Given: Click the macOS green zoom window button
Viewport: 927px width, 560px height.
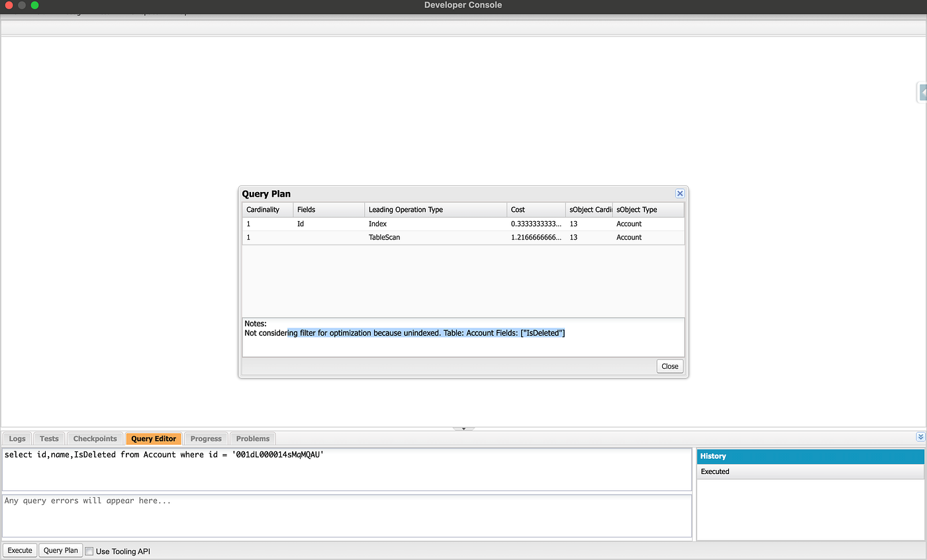Looking at the screenshot, I should coord(34,5).
